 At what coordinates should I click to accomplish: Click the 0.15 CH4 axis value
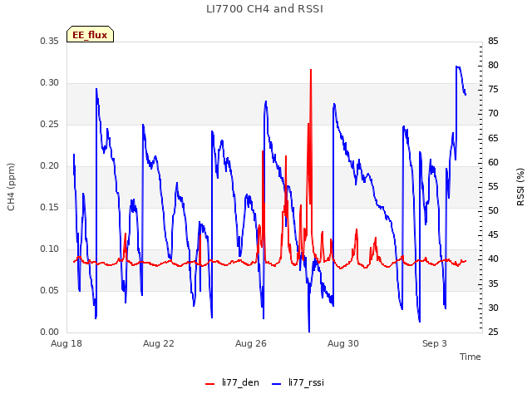click(x=50, y=207)
